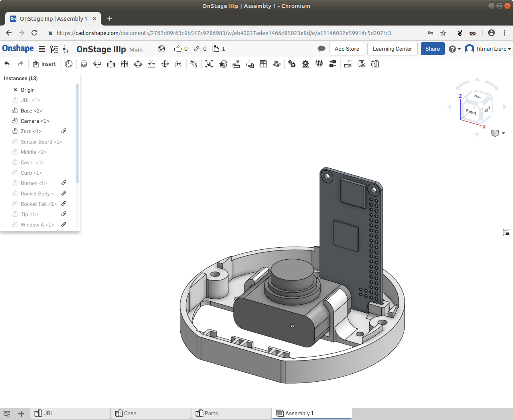The image size is (513, 420).
Task: Click the link icon on the Rocket Tail row
Action: pos(64,203)
